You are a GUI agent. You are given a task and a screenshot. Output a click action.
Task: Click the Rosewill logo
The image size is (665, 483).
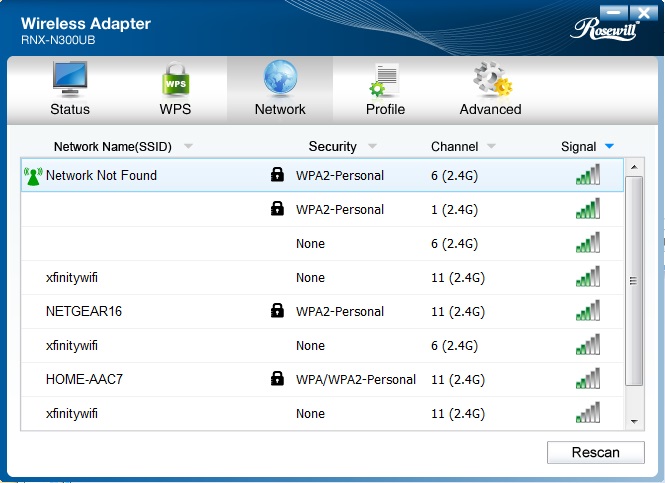[605, 29]
